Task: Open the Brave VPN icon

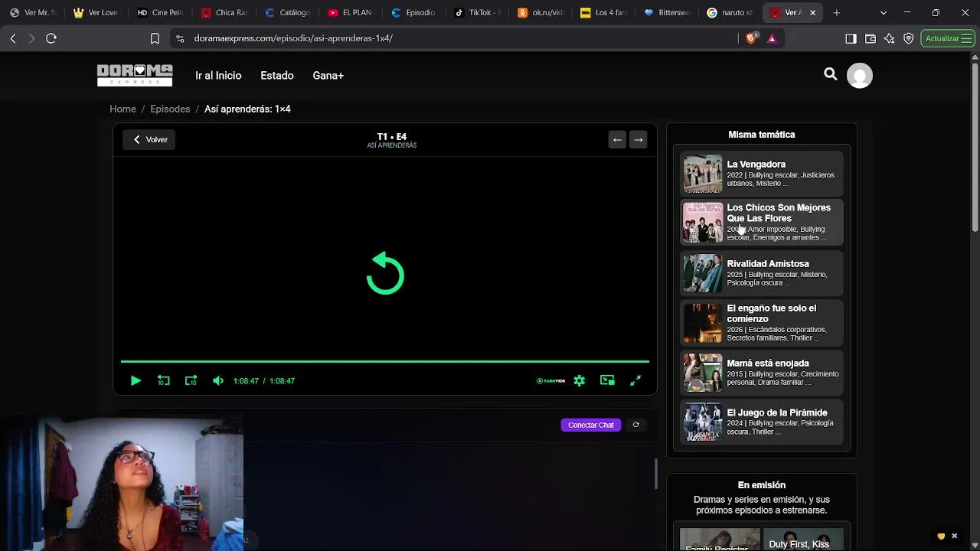Action: coord(909,38)
